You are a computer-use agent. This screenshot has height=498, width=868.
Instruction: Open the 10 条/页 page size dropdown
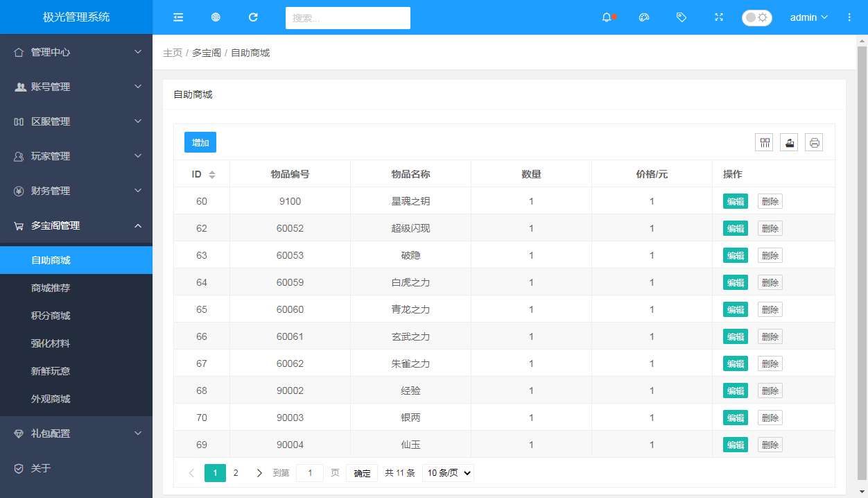point(448,473)
